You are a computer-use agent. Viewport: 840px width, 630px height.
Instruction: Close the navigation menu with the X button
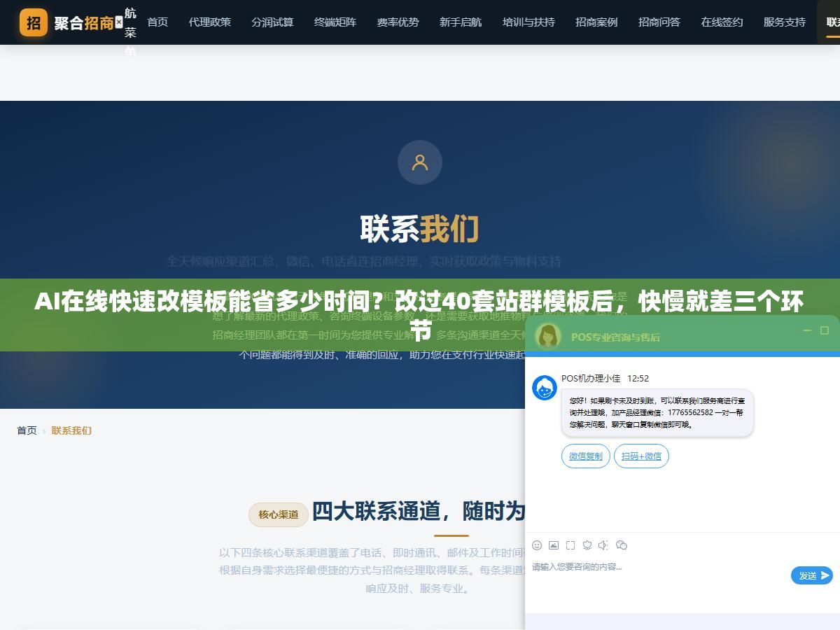click(x=118, y=22)
